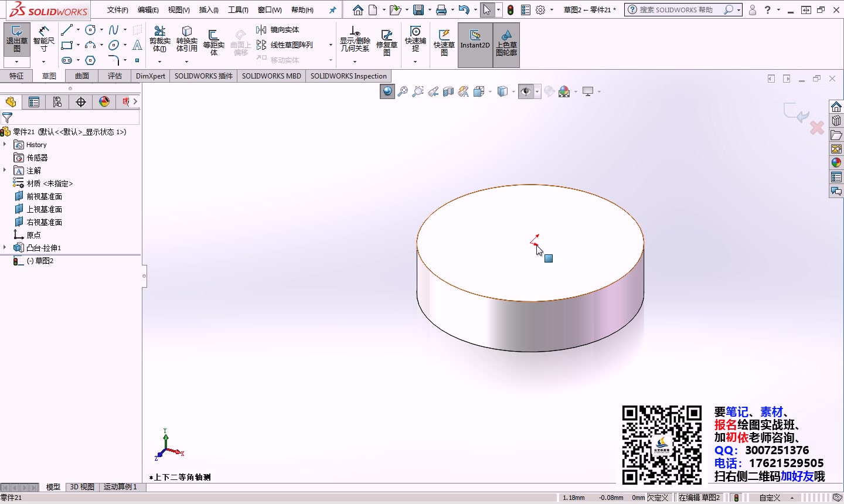
Task: Open the Line tool dropdown arrow
Action: [78, 29]
